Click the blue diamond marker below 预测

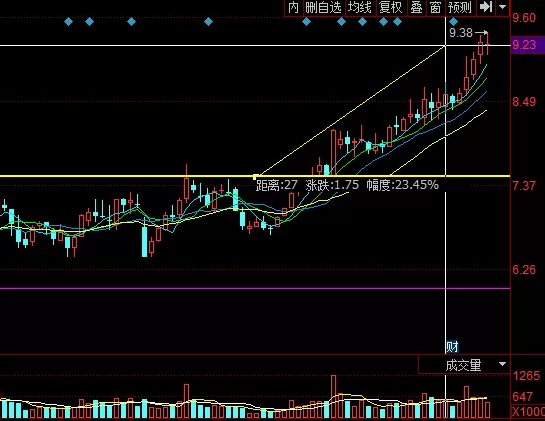tap(454, 22)
